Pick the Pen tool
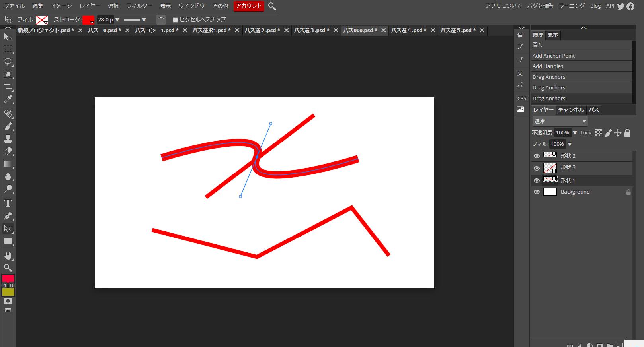 (x=8, y=216)
